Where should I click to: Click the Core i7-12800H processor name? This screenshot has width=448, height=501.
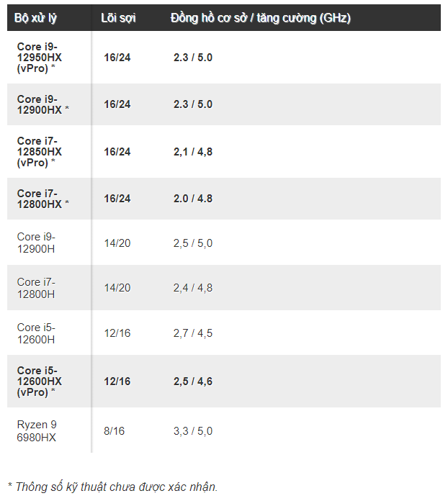36,288
